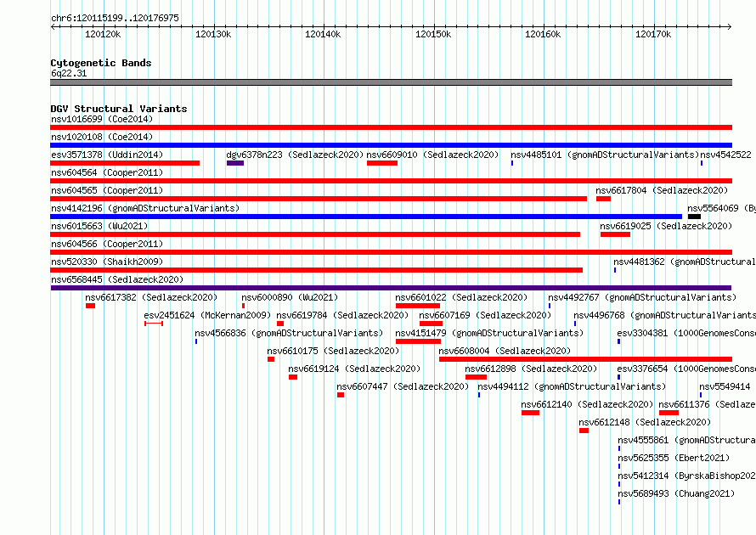Select the nsv6568445 (Sedlazeck2020) purple bar
The width and height of the screenshot is (756, 535).
391,288
